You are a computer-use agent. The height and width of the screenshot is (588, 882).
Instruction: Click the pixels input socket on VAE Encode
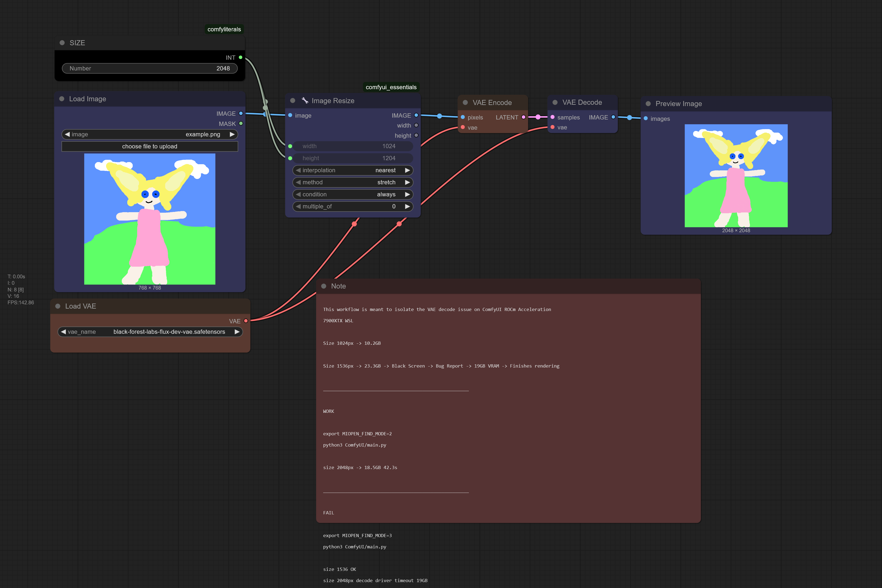[x=463, y=117]
